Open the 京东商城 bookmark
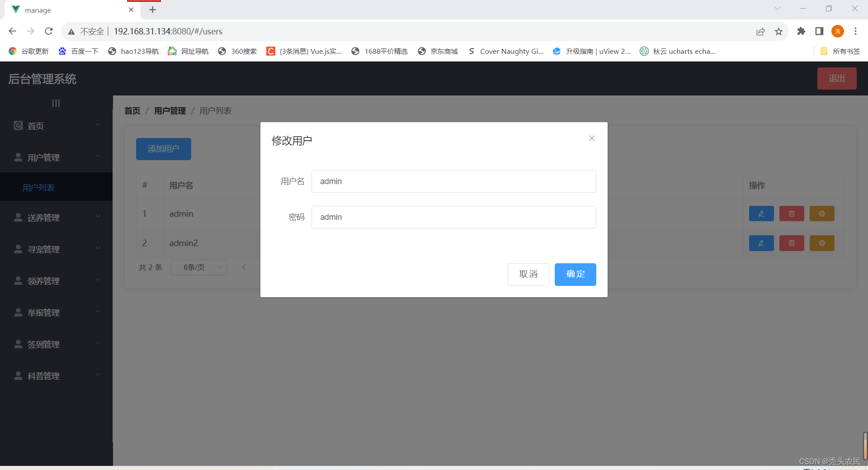Viewport: 868px width, 470px height. click(x=438, y=51)
